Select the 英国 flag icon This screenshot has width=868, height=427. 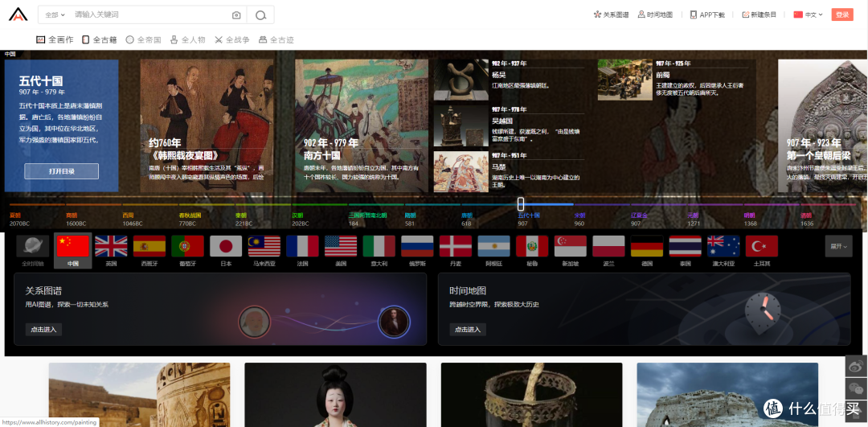pos(111,246)
